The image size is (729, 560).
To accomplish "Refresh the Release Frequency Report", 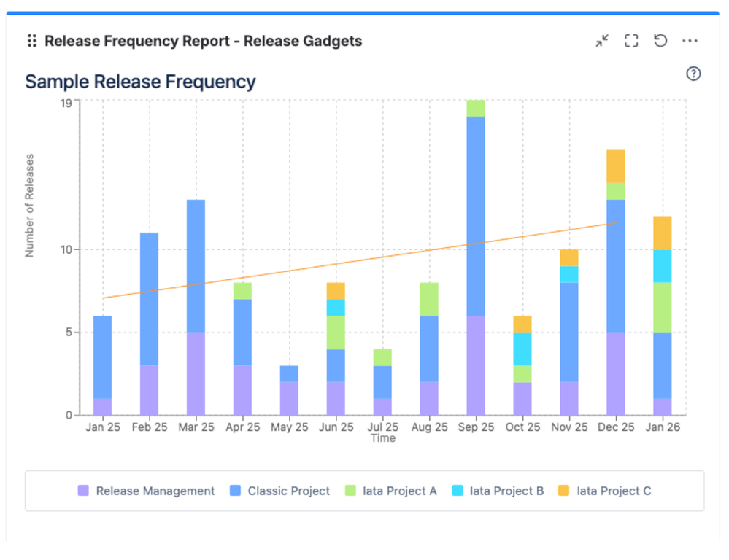I will [x=660, y=41].
